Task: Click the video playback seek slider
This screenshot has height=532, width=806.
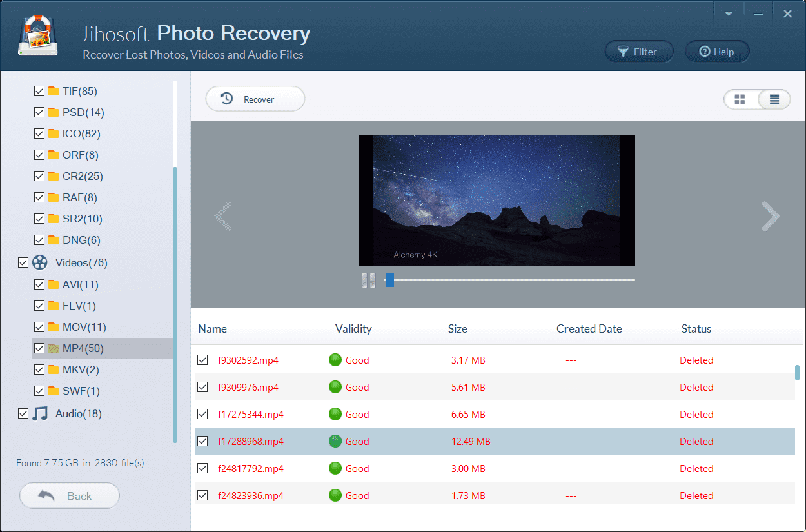Action: [509, 280]
